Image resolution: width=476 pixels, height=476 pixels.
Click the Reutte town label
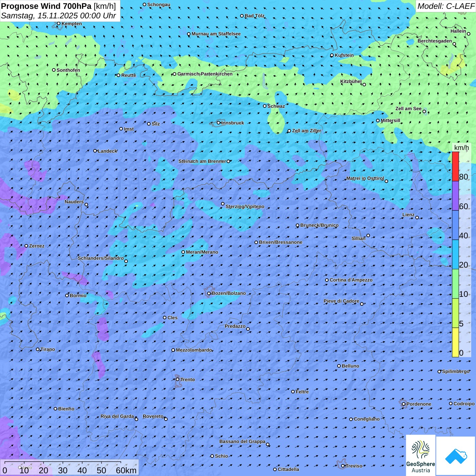tap(129, 75)
